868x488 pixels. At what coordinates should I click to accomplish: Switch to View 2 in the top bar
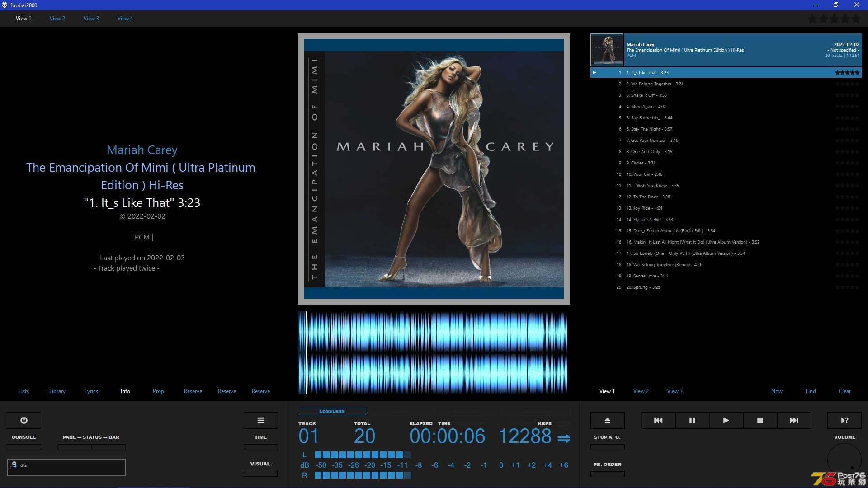coord(57,19)
